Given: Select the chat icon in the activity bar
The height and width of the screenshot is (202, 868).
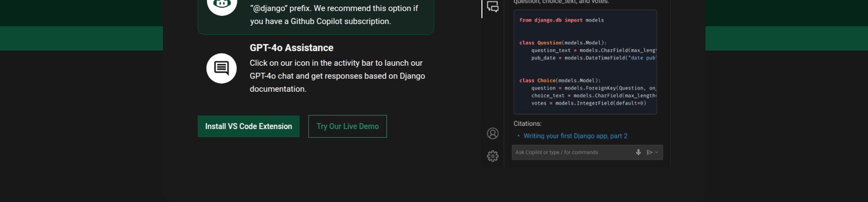Looking at the screenshot, I should [x=493, y=7].
